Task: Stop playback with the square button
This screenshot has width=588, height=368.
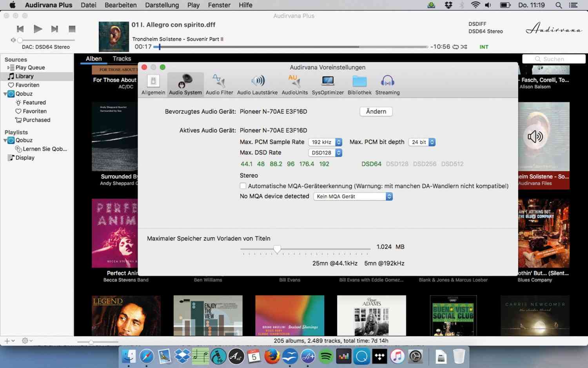Action: click(72, 29)
